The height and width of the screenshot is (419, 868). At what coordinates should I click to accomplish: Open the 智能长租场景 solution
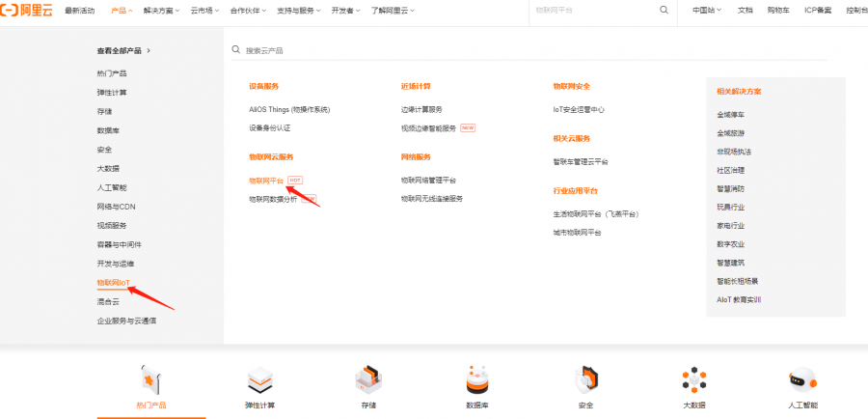737,281
